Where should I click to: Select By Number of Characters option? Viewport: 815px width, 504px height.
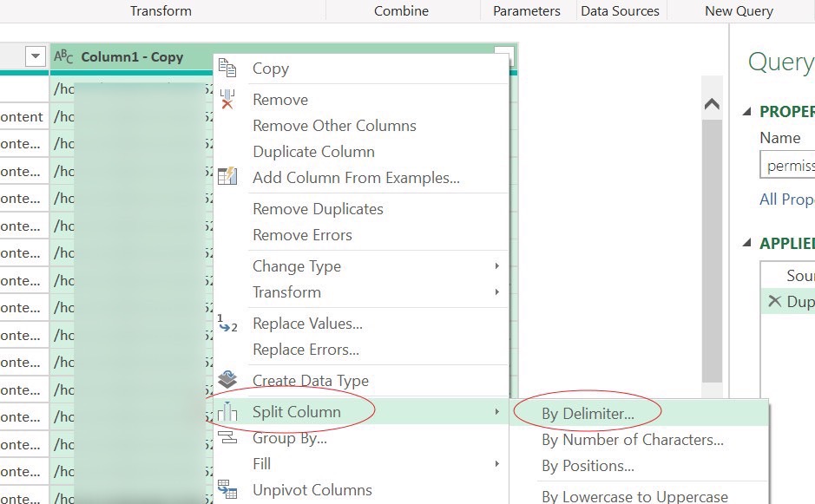click(x=632, y=440)
